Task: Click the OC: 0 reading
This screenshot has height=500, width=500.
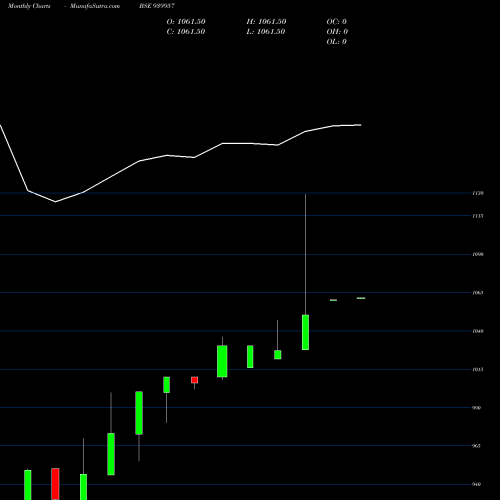Action: click(337, 22)
